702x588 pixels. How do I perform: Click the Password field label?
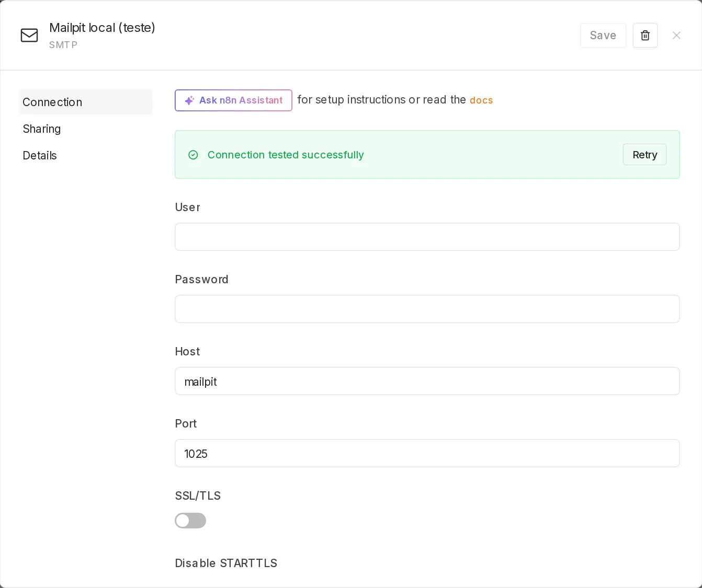[x=201, y=279]
